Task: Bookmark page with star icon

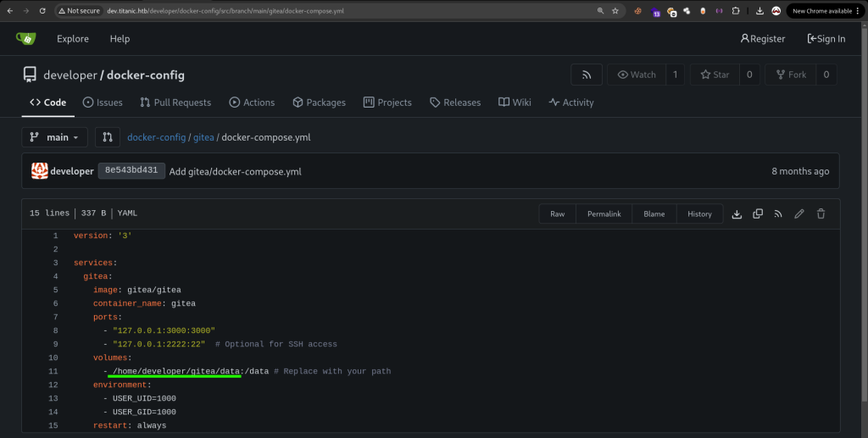Action: (x=615, y=10)
